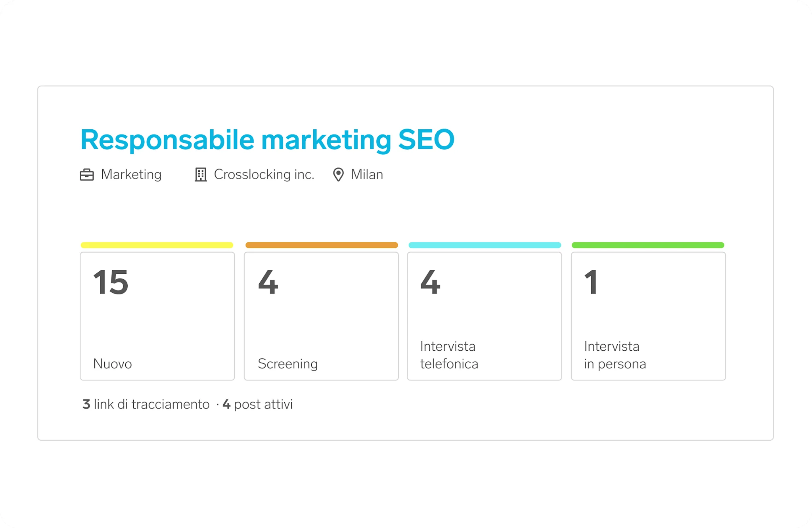Click the green bar above Intervista in persona
This screenshot has height=528, width=812.
648,245
